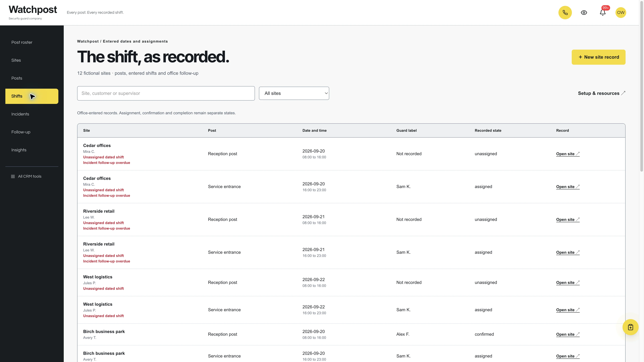Open site for West logistics Reception post
The image size is (644, 362).
coord(568,283)
